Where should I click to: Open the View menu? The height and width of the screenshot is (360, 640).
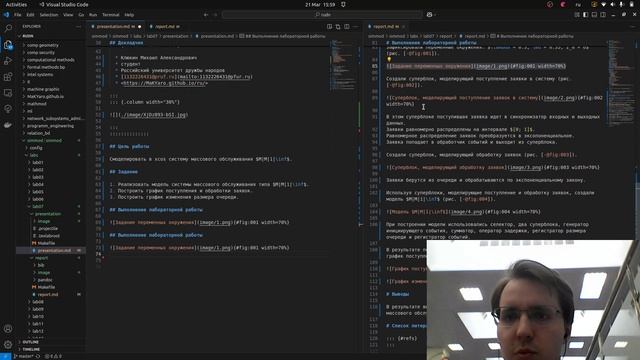click(68, 15)
